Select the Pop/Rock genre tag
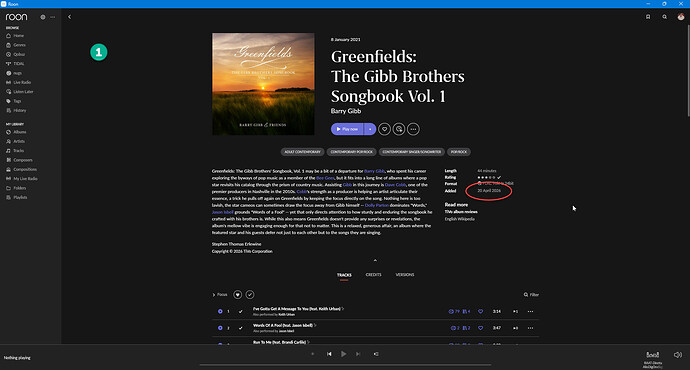 pos(459,152)
